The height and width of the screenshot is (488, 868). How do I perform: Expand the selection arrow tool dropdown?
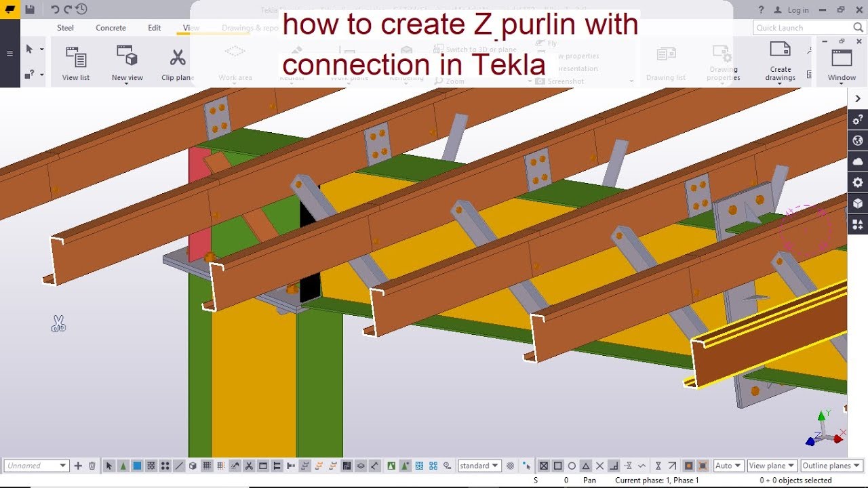[41, 49]
